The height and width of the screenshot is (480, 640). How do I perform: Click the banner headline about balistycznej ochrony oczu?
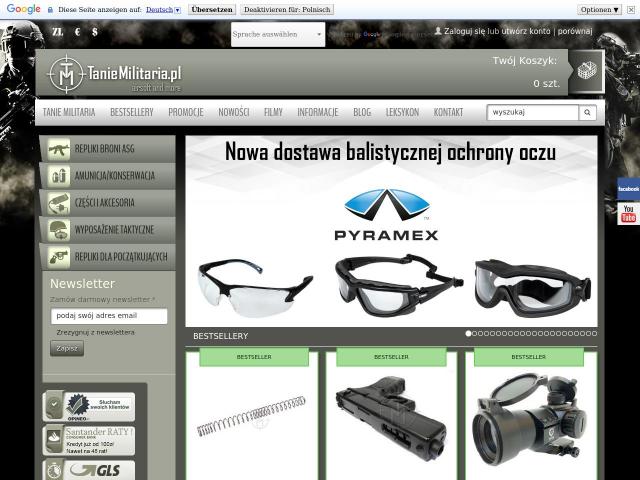tap(390, 152)
